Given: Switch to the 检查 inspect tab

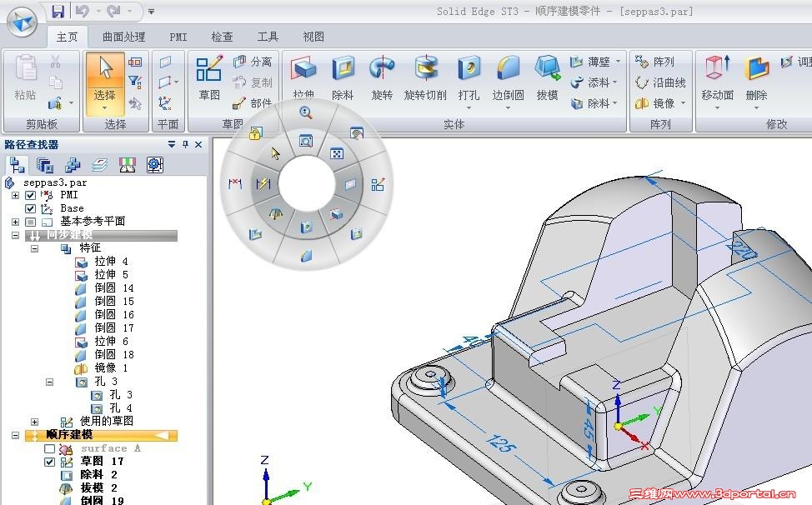Looking at the screenshot, I should [x=222, y=37].
